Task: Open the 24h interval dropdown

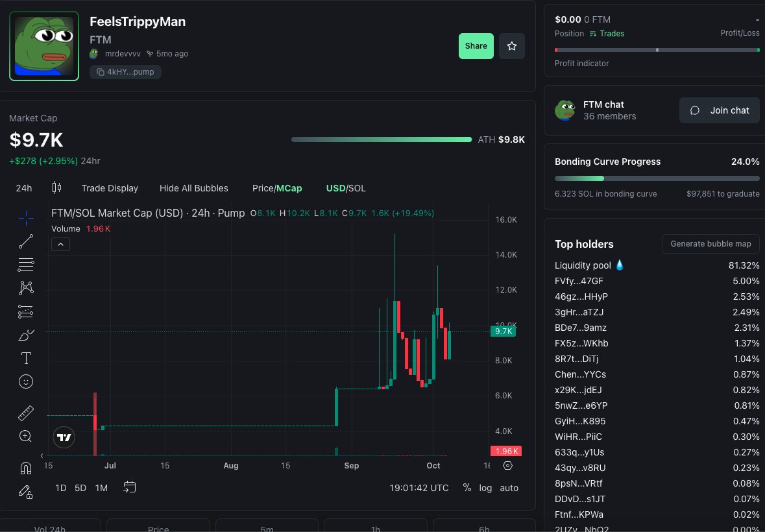Action: (24, 188)
